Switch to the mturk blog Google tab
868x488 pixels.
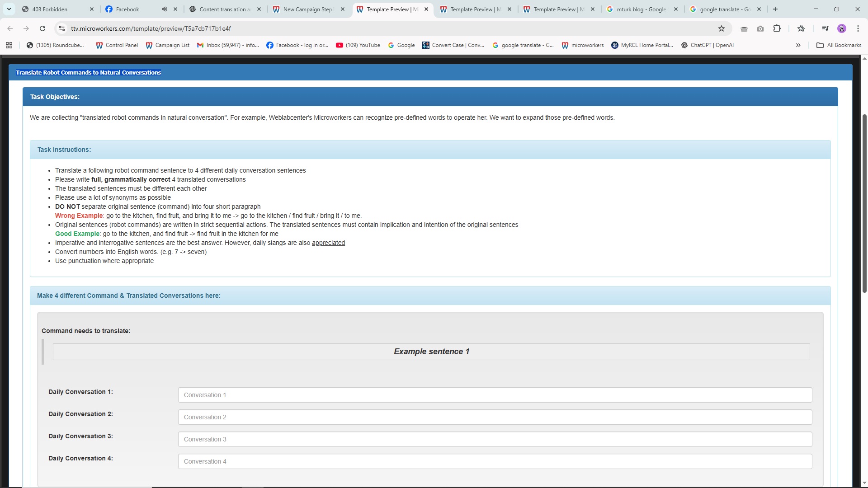[x=641, y=9]
